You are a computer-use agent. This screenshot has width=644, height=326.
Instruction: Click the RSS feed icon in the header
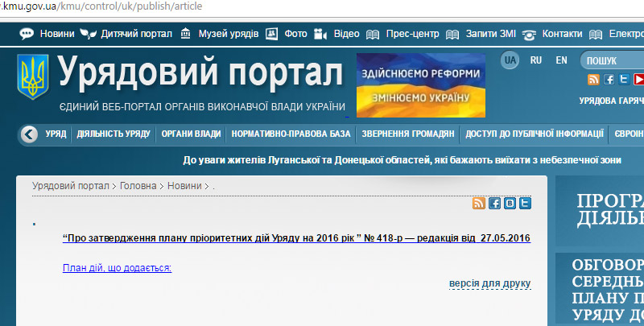pyautogui.click(x=594, y=79)
